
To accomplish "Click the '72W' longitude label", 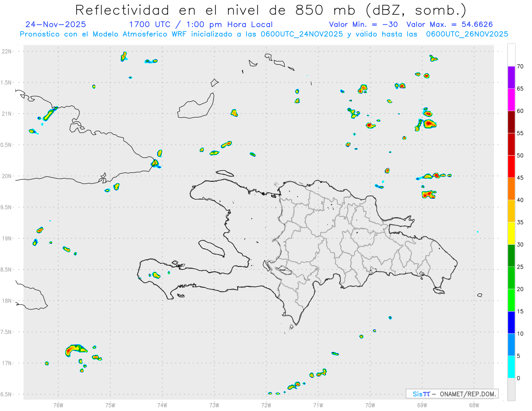I will [x=266, y=405].
